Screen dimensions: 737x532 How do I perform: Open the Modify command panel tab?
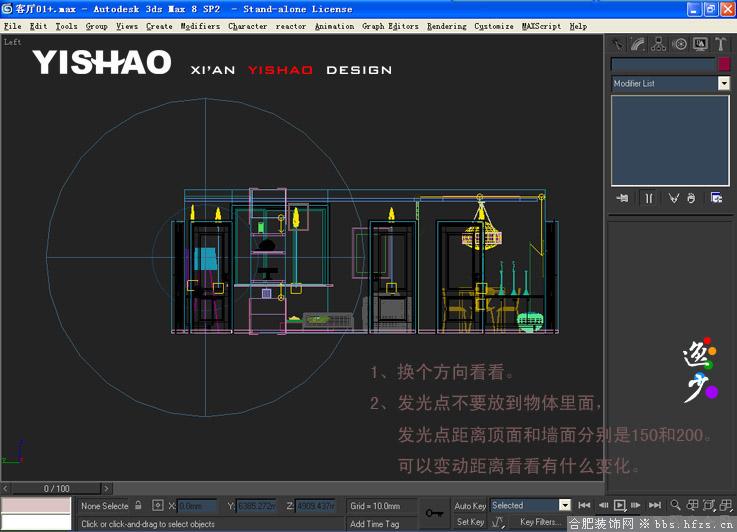point(638,45)
